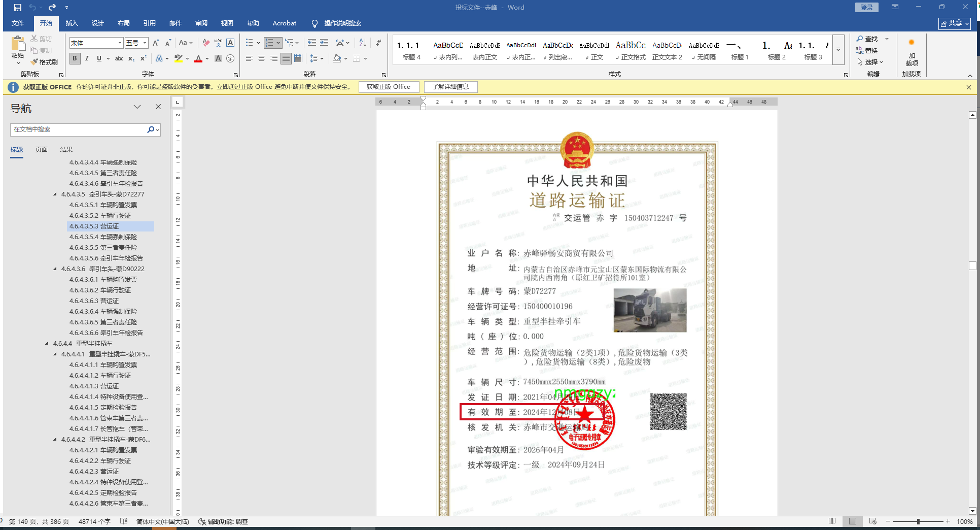Collapse the 4.6.4.3.5 牵引车头-蒙D72277 heading
Viewport: 980px width, 530px height.
pos(55,194)
